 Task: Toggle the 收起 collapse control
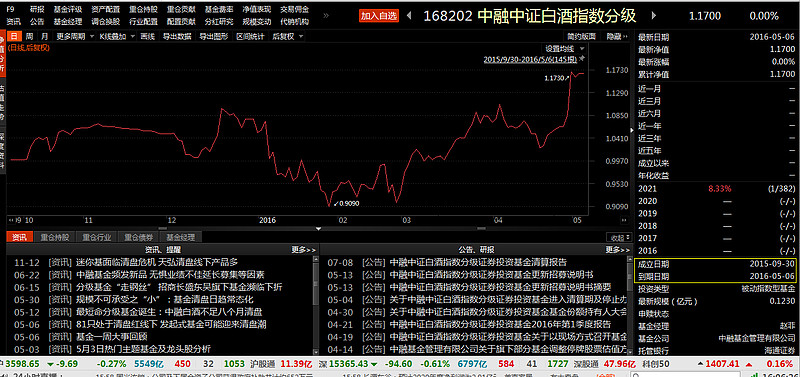(619, 237)
